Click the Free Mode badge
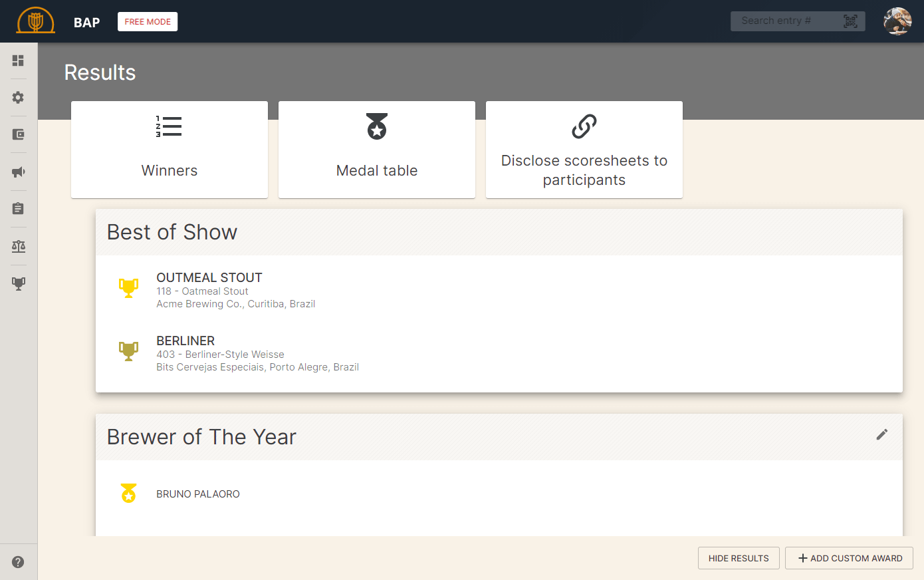 click(148, 22)
